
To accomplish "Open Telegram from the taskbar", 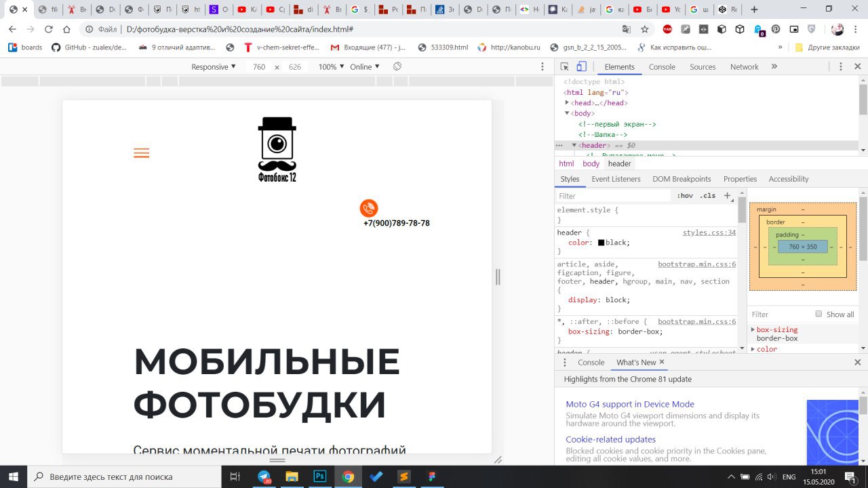I will coord(264,476).
